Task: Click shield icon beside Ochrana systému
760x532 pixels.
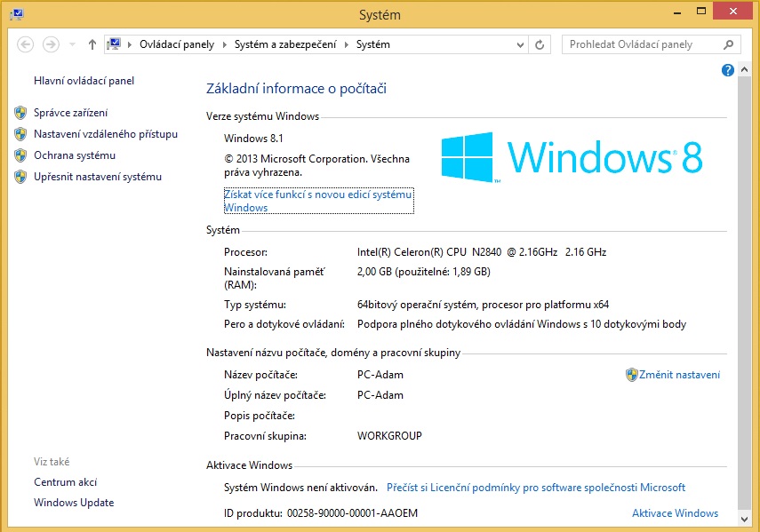Action: 20,155
